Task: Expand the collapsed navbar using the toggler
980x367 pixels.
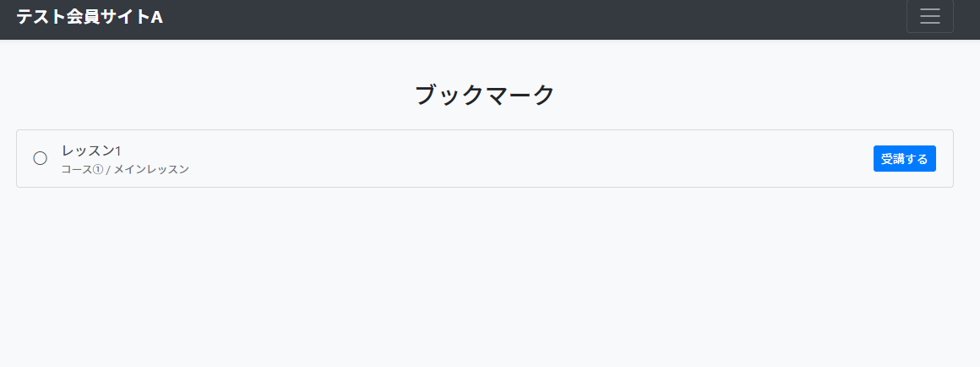Action: pos(929,16)
